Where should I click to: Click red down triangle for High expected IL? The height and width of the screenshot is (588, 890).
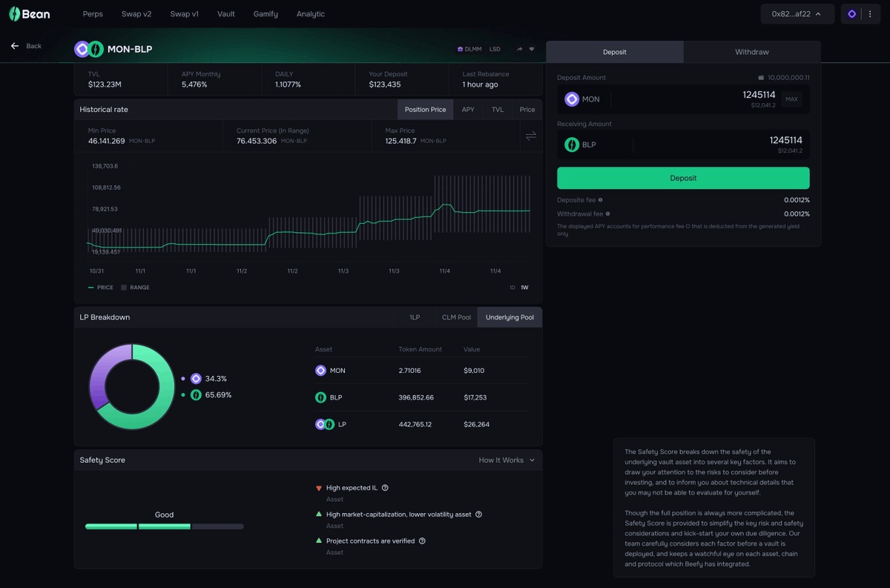click(x=319, y=488)
